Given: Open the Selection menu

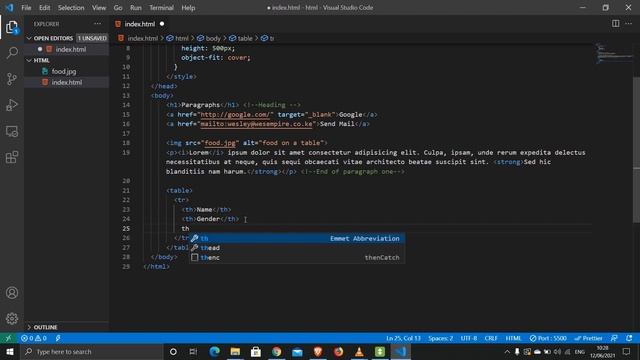Looking at the screenshot, I should point(71,8).
